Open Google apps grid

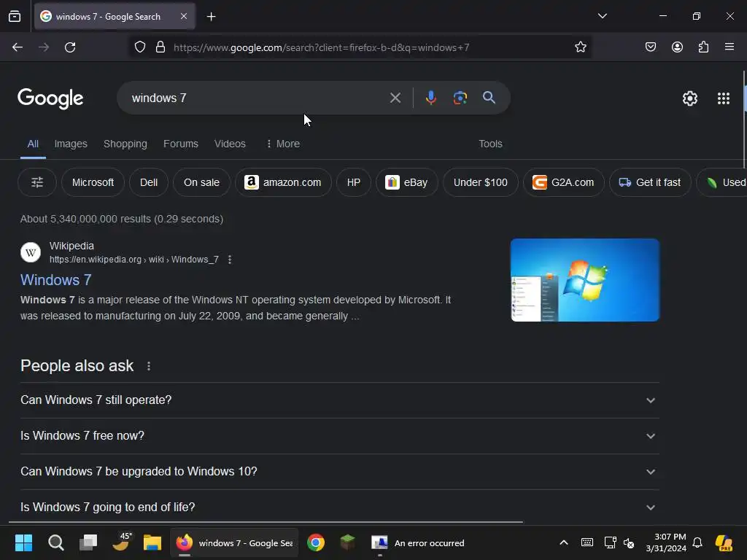click(723, 98)
